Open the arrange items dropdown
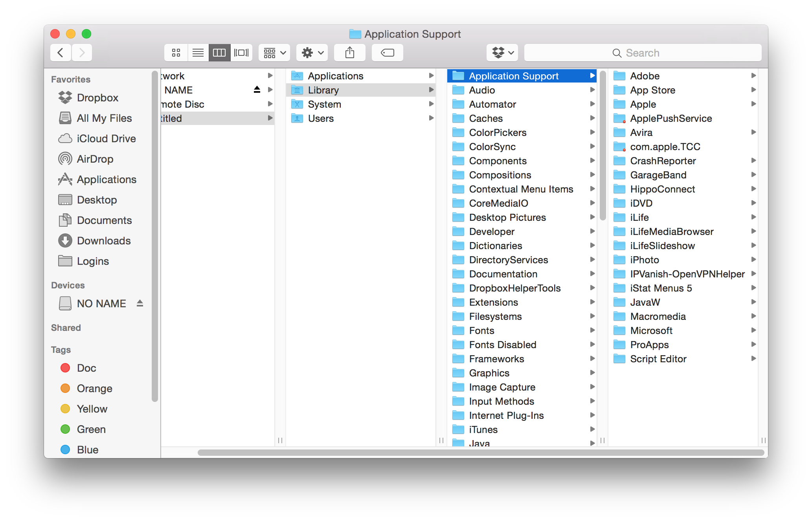Screen dimensions: 812x521 [x=274, y=53]
